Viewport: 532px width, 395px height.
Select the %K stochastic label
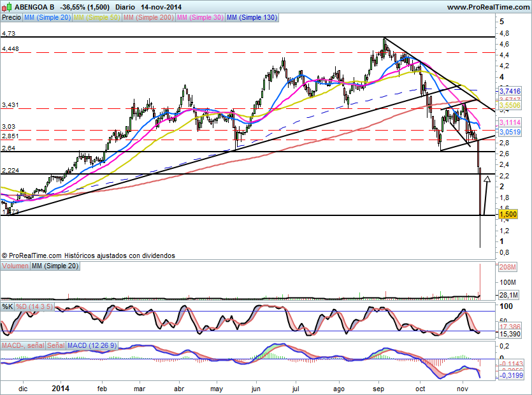click(8, 307)
